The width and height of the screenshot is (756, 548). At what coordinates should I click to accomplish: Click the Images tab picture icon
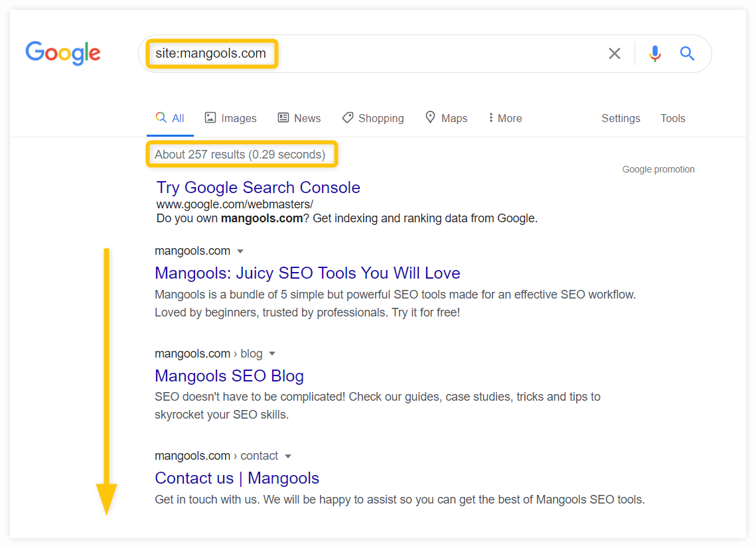[x=210, y=117]
